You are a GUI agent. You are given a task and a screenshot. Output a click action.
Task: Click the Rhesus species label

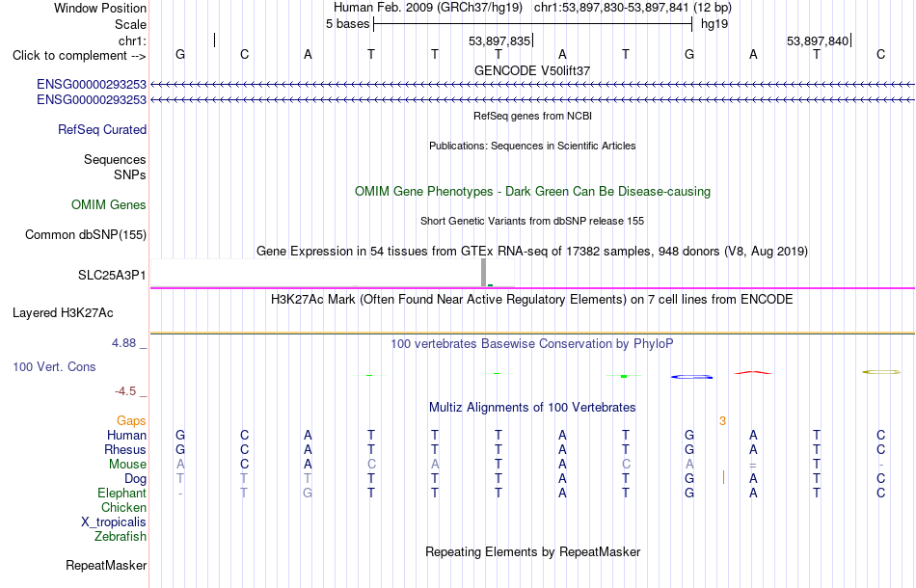(x=125, y=450)
